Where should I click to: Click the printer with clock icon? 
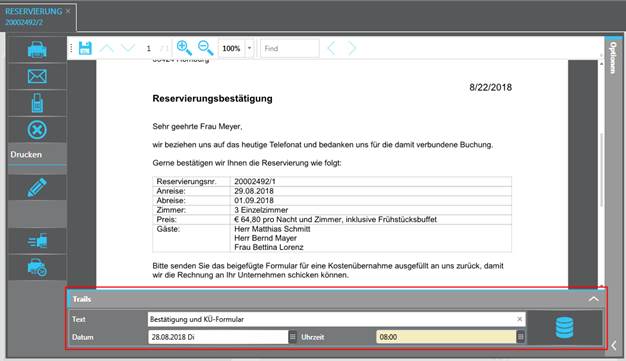pyautogui.click(x=37, y=268)
